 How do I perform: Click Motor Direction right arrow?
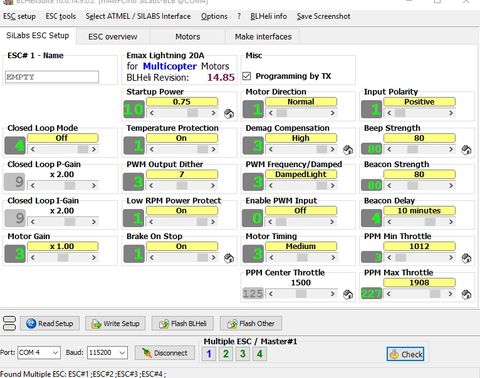[x=332, y=113]
